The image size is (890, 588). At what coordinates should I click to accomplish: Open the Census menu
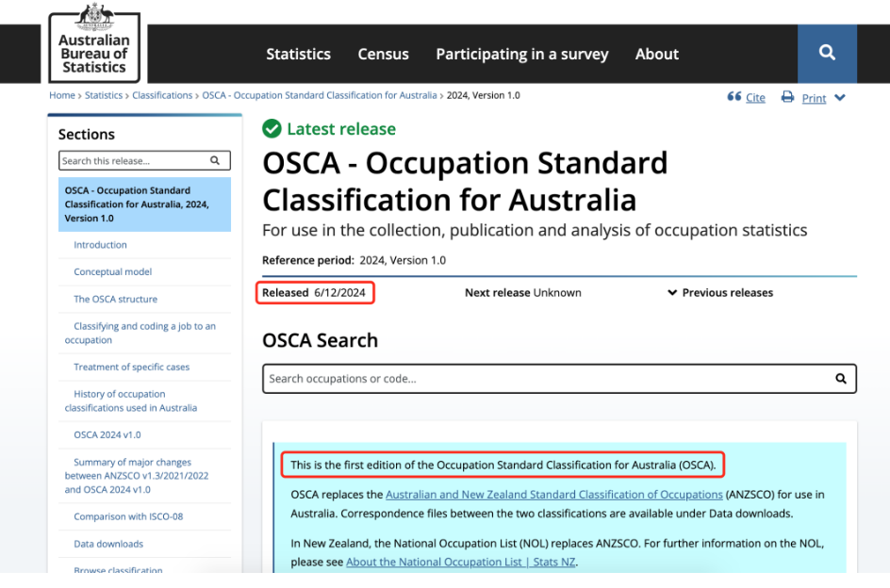coord(383,54)
